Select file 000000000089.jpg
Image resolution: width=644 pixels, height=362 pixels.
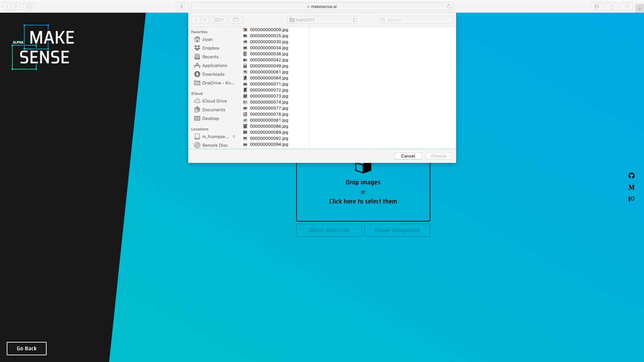(269, 132)
